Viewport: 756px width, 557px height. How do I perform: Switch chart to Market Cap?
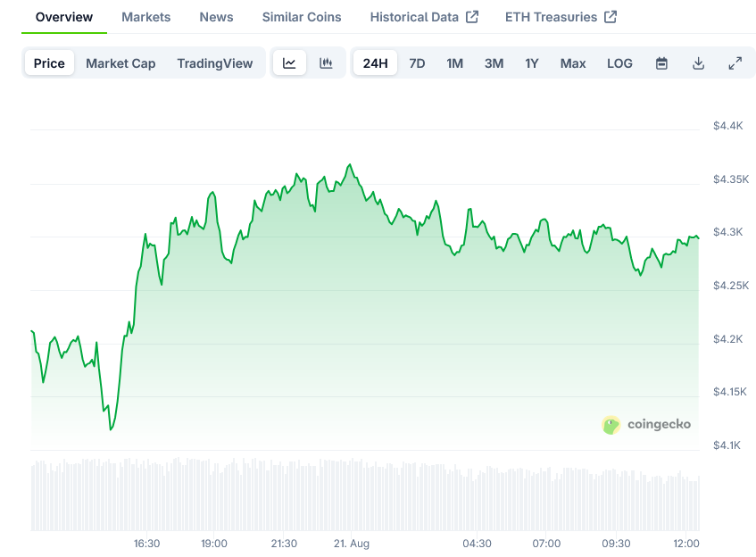tap(120, 63)
